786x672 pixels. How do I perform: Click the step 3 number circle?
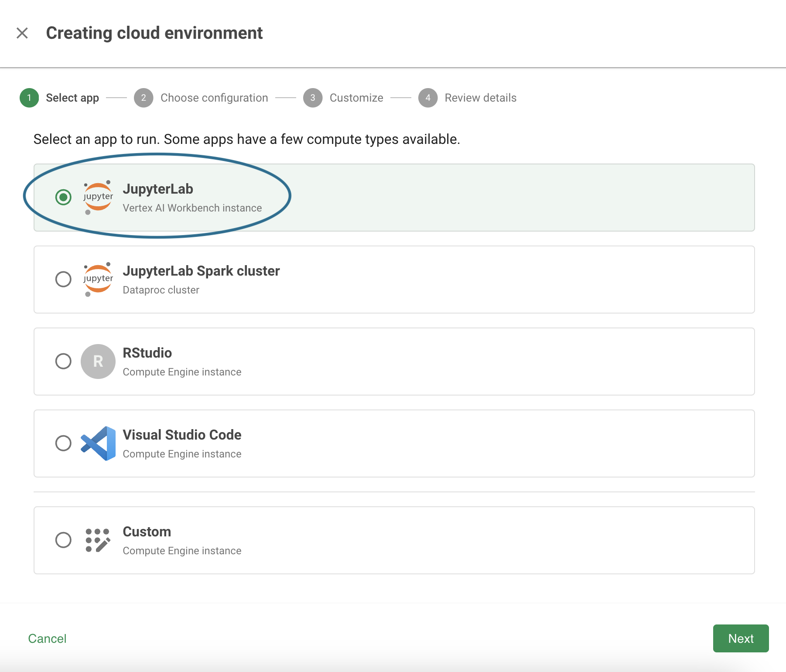[x=313, y=98]
